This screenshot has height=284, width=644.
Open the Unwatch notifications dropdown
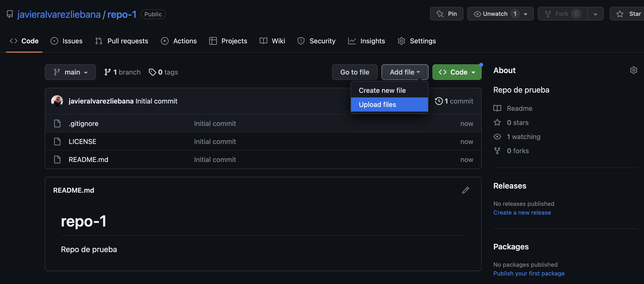pos(500,14)
